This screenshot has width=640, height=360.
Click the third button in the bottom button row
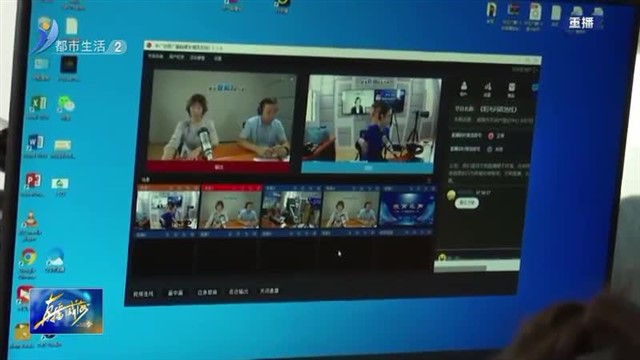click(207, 292)
